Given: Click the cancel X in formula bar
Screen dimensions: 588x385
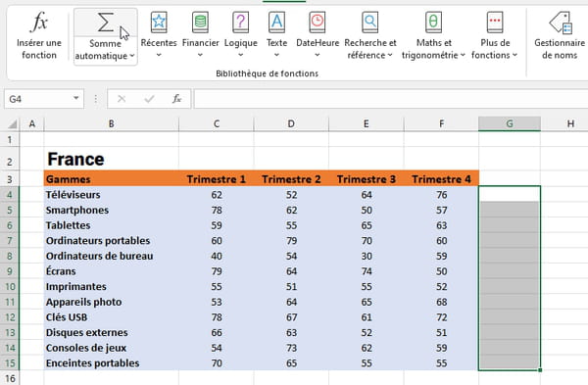Looking at the screenshot, I should coord(122,99).
